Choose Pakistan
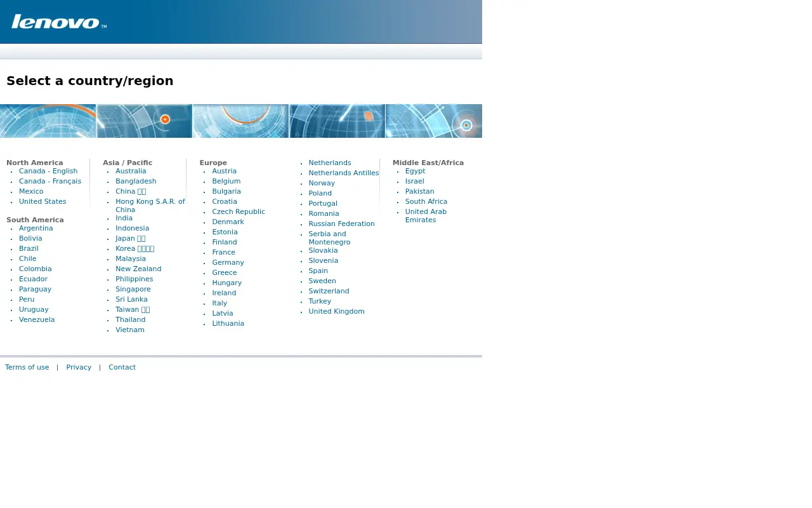The image size is (812, 508). tap(419, 191)
